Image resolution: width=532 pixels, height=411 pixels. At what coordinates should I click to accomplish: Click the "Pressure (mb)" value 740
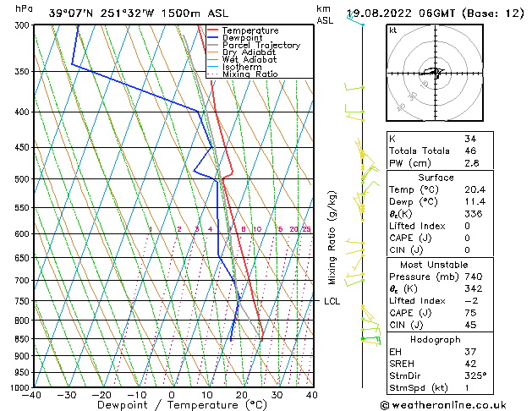(474, 277)
